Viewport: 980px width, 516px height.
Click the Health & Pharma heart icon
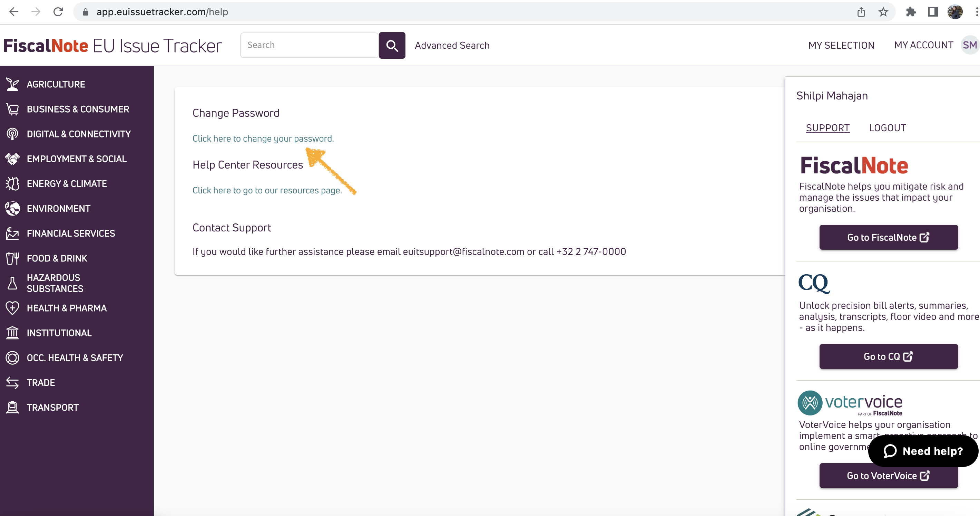click(x=12, y=308)
